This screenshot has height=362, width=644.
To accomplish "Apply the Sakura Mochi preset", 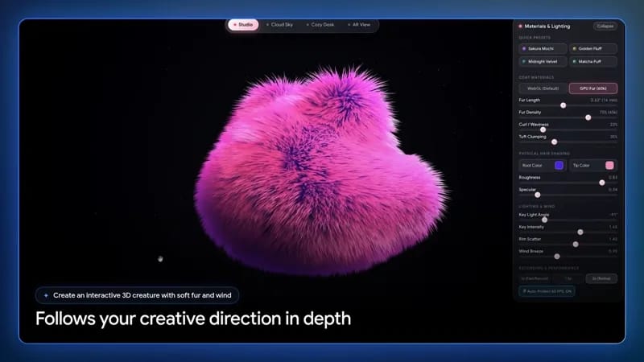I will [x=543, y=48].
